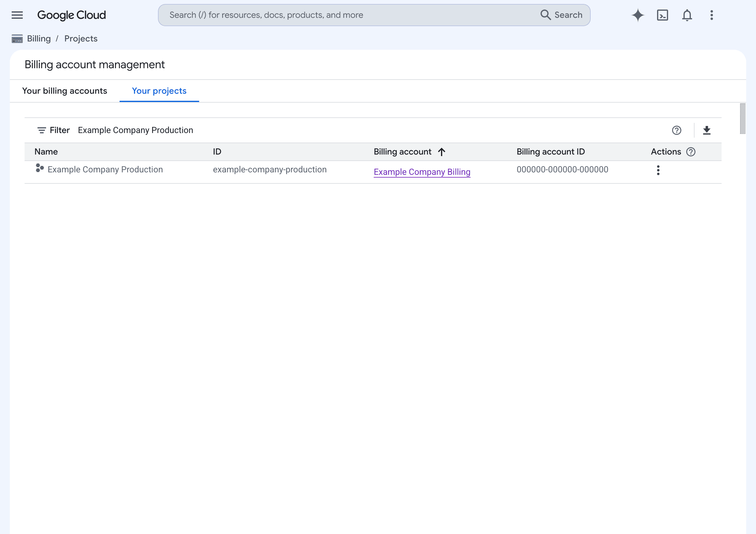Click the Filter label
Viewport: 756px width, 534px height.
(60, 130)
